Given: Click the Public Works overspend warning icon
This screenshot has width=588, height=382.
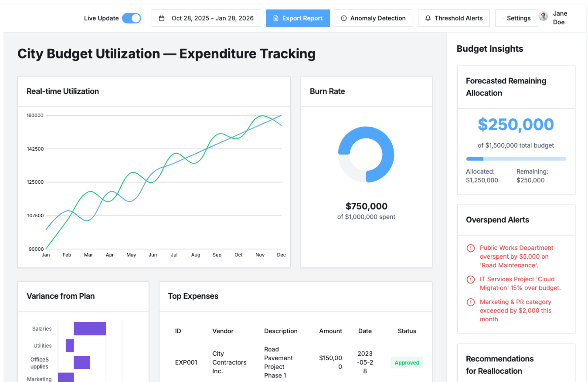Looking at the screenshot, I should 470,248.
